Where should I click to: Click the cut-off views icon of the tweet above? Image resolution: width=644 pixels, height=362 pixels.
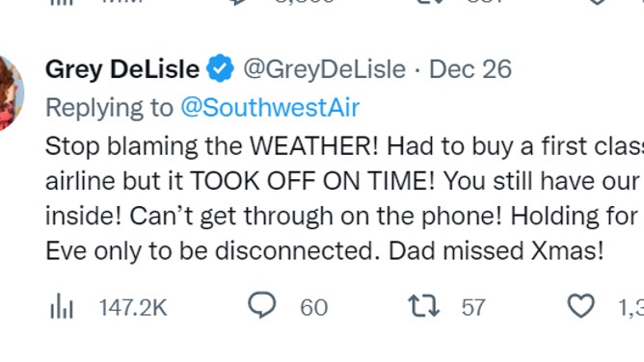tap(62, 2)
